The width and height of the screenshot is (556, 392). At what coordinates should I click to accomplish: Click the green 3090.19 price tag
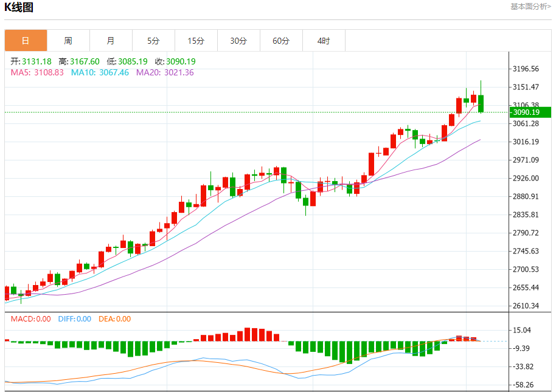[530, 112]
